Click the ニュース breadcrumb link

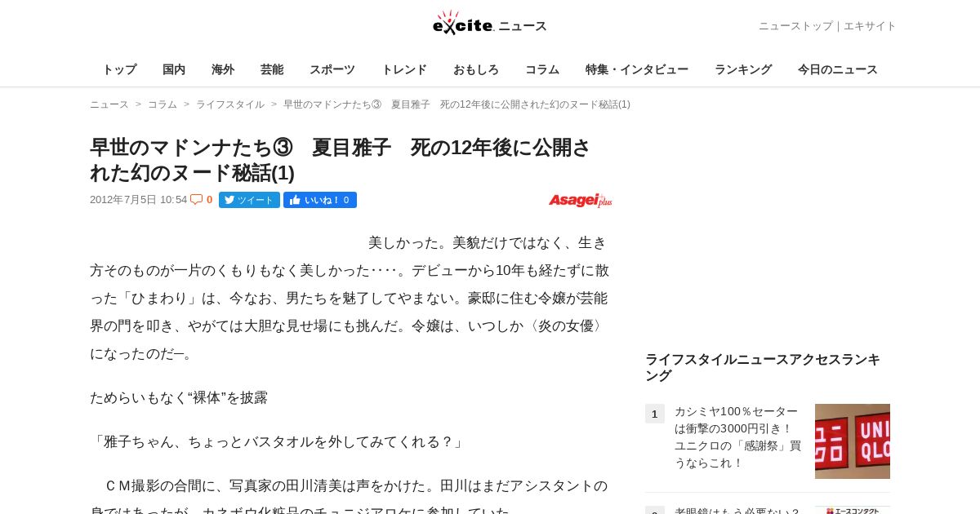click(x=109, y=104)
